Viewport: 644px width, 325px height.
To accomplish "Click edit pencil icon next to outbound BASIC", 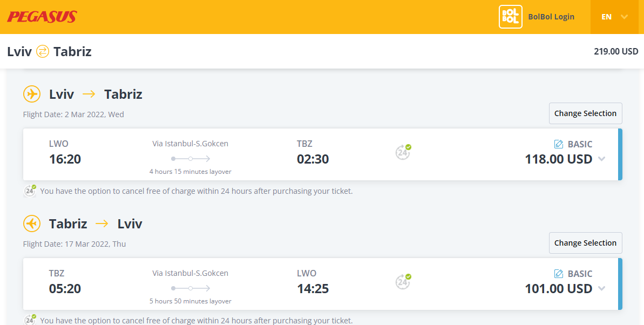I will coord(559,144).
